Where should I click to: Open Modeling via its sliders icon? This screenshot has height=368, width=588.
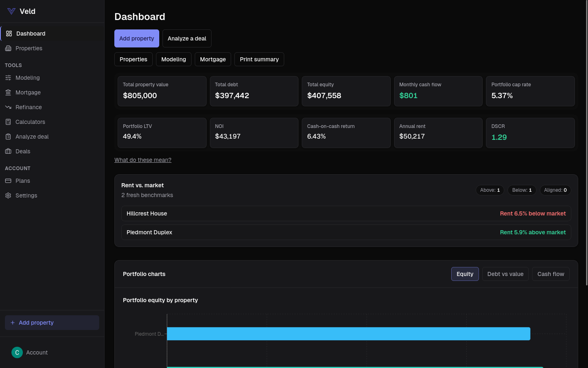pyautogui.click(x=8, y=78)
